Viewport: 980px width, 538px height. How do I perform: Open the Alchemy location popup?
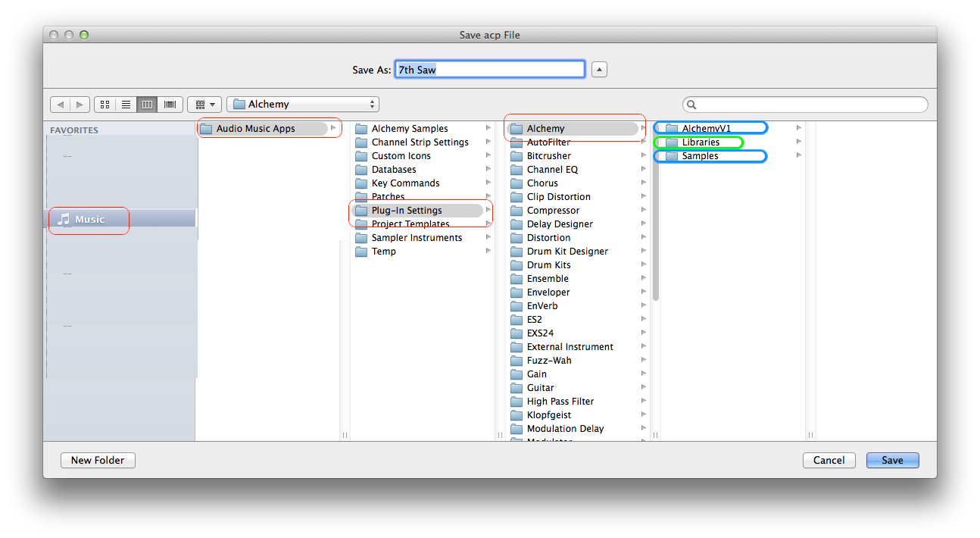[303, 105]
